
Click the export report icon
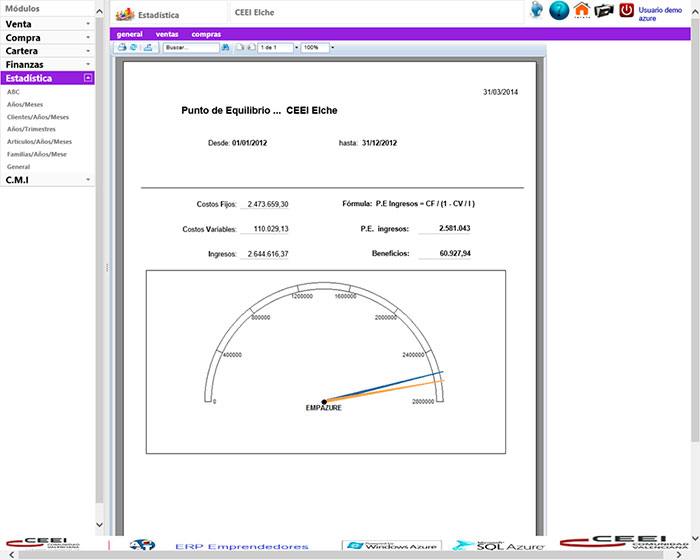(x=148, y=47)
